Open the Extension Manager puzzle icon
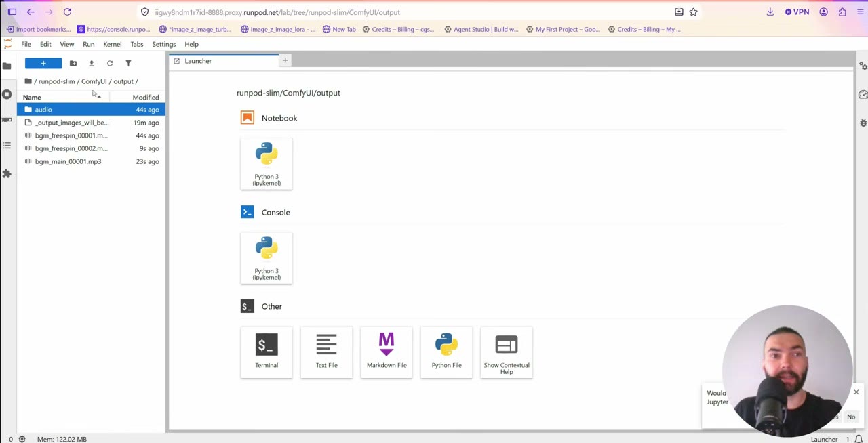 pyautogui.click(x=7, y=174)
